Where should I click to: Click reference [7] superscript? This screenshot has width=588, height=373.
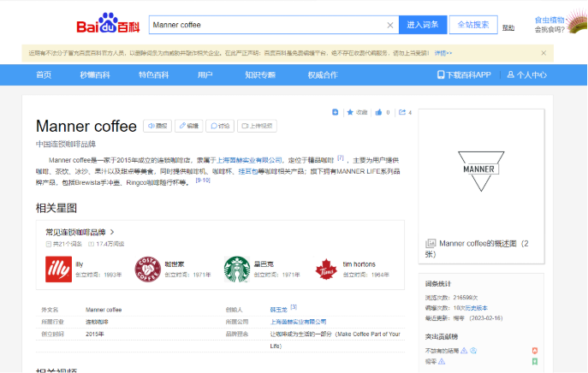(x=340, y=157)
